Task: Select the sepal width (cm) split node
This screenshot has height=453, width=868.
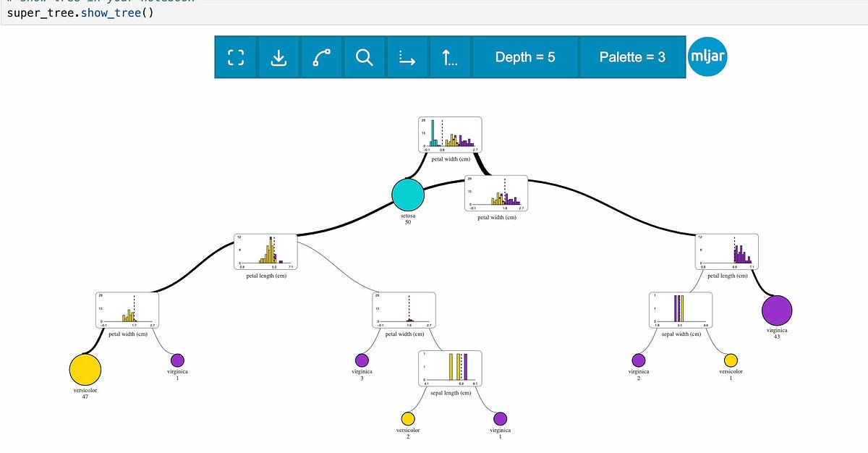Action: [681, 310]
